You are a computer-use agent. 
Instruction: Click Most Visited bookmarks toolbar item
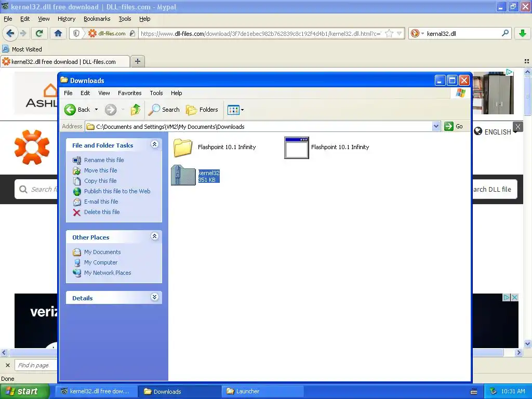point(22,49)
